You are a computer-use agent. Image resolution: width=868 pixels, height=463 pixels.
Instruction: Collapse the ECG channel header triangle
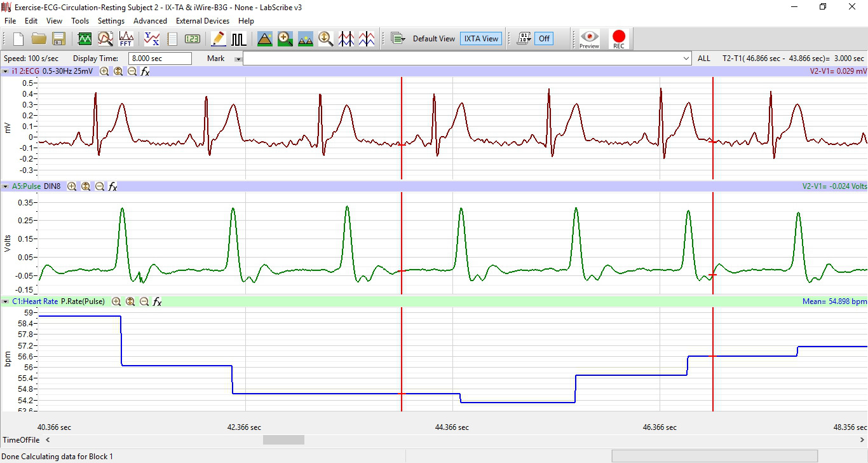coord(6,71)
